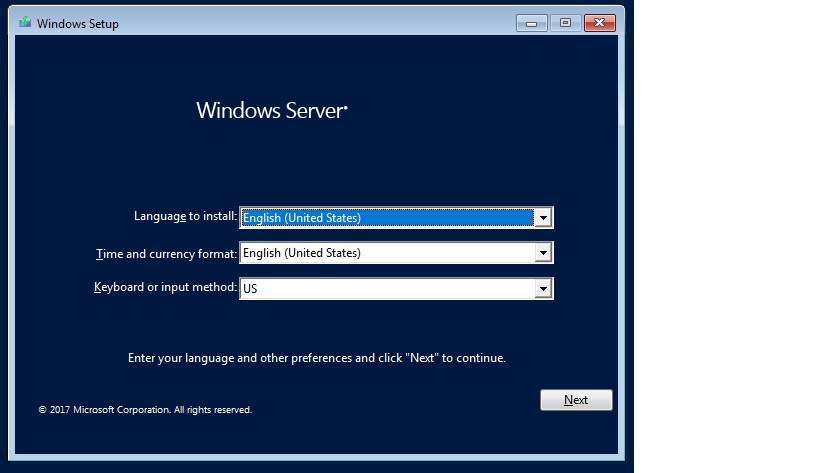Expand the Language to install dropdown arrow
The width and height of the screenshot is (819, 473).
coord(543,218)
